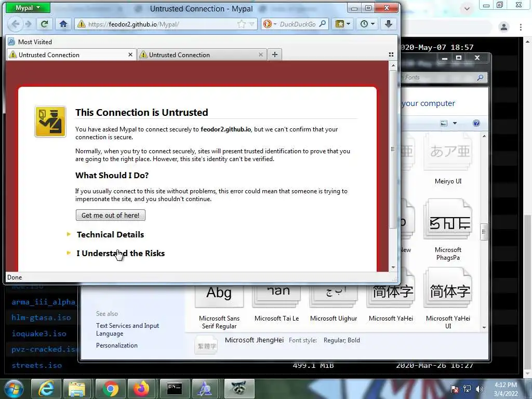Open the Command Prompt taskbar icon

coord(175,389)
